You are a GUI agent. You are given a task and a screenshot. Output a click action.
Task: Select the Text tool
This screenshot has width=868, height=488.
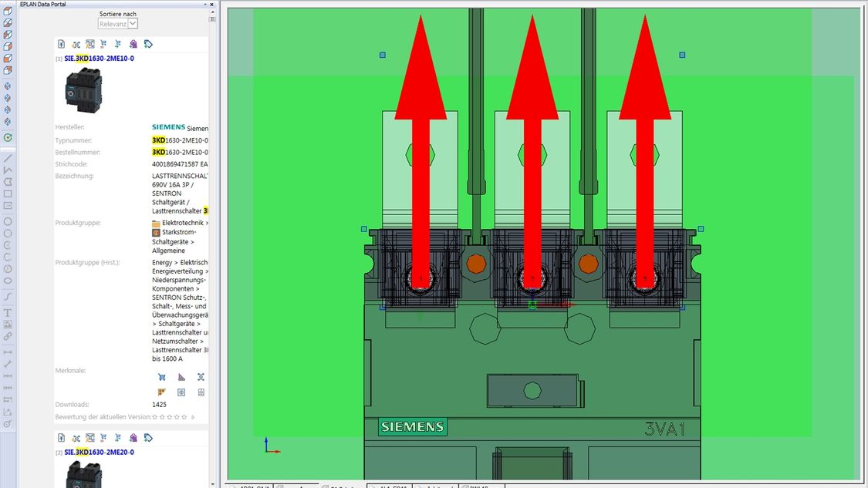(8, 313)
